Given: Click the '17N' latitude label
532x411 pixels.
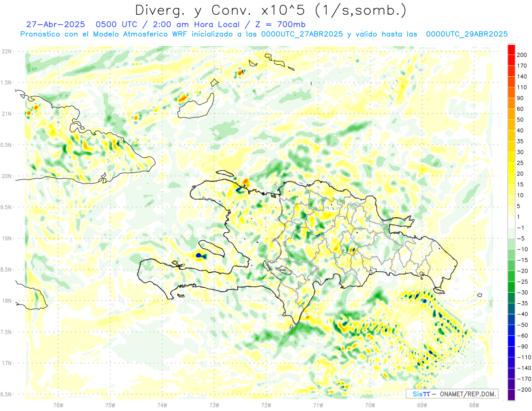Looking at the screenshot, I should pyautogui.click(x=7, y=364).
